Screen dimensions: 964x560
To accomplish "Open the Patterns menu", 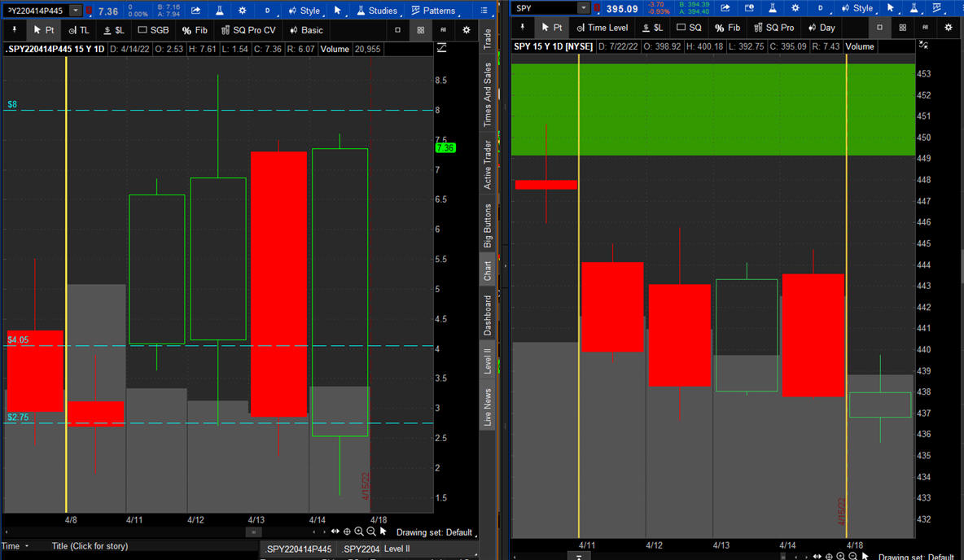I will pos(434,11).
